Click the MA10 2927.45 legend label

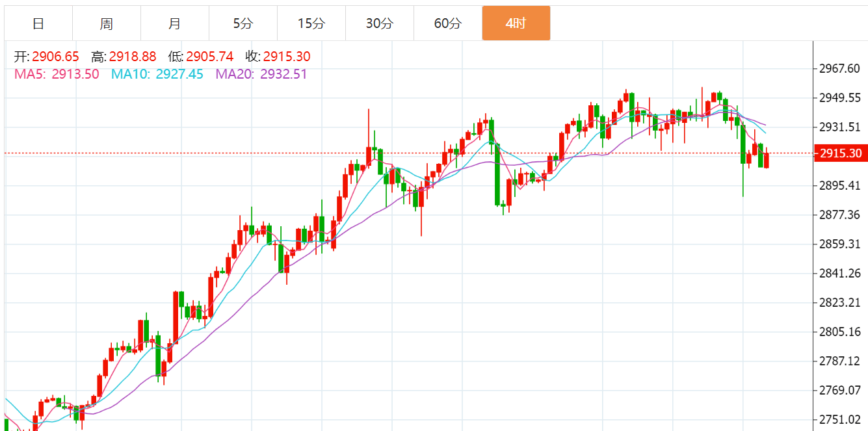[157, 74]
